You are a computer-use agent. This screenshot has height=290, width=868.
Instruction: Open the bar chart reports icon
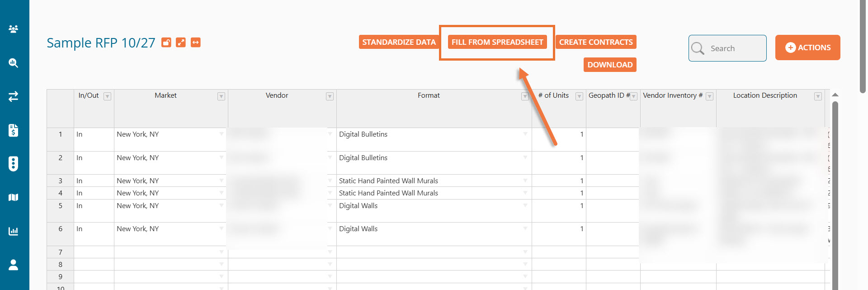[14, 231]
